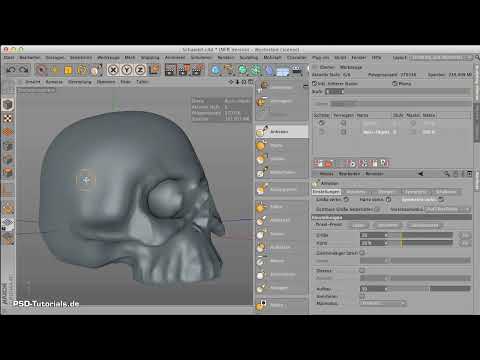Click the Verringern sculpt button
Image resolution: width=480 pixels, height=360 pixels.
coord(282,101)
